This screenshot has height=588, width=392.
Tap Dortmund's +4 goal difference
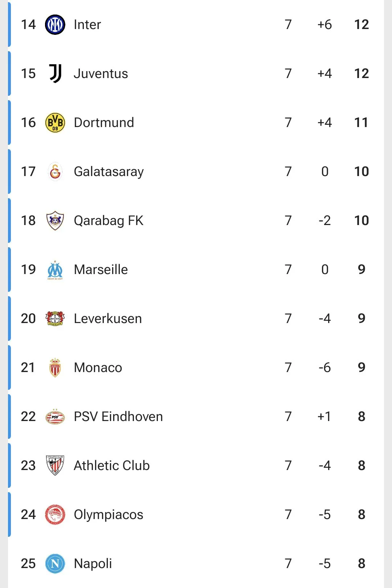pos(324,123)
